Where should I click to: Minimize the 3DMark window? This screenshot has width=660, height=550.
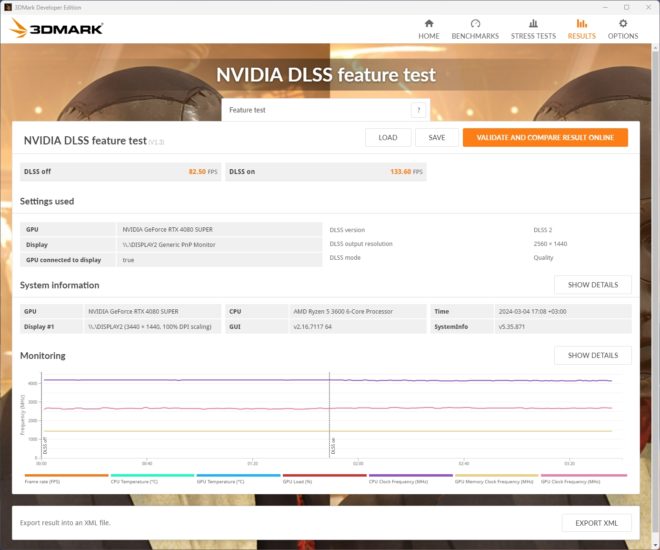click(605, 7)
